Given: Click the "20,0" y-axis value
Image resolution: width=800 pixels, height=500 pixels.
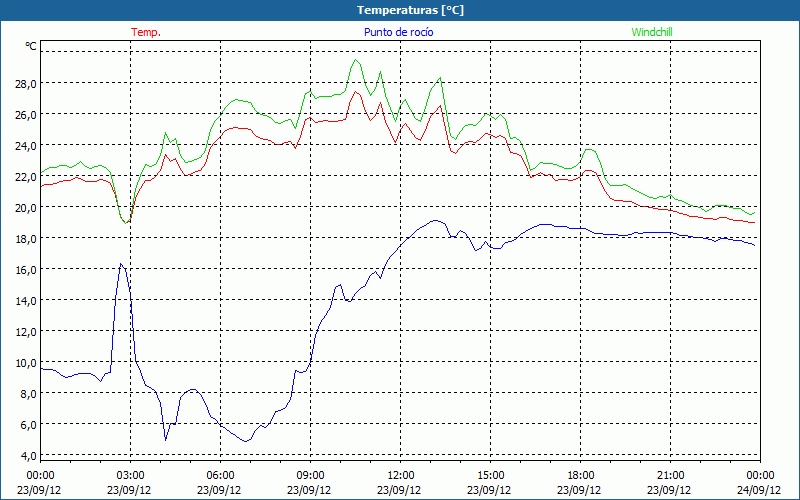Looking at the screenshot, I should click(25, 208).
